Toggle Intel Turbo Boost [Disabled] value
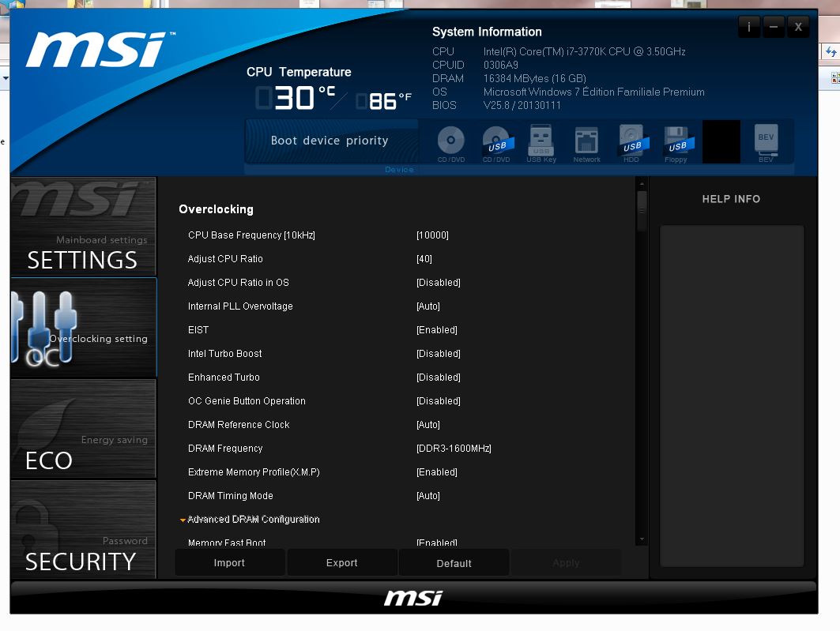This screenshot has height=631, width=840. click(439, 353)
